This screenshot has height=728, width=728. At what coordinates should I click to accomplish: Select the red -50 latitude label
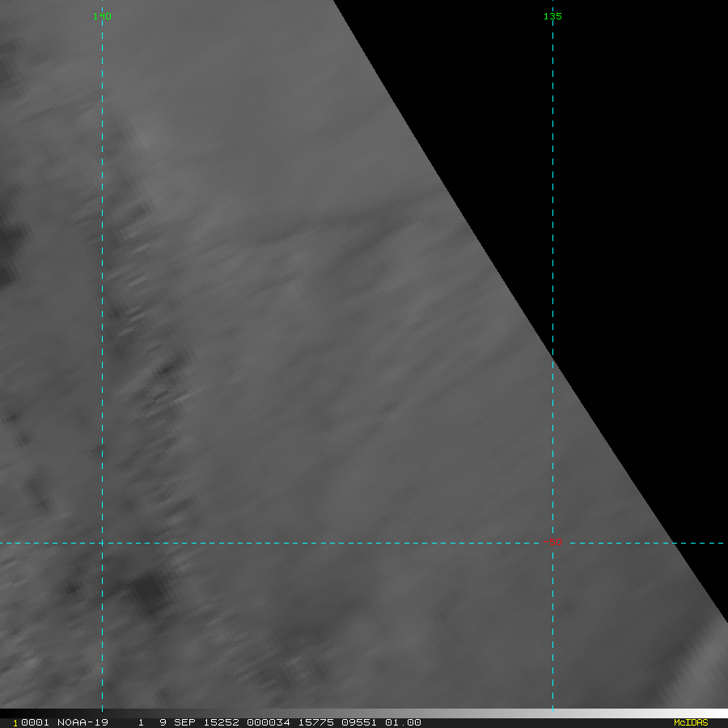(x=554, y=542)
